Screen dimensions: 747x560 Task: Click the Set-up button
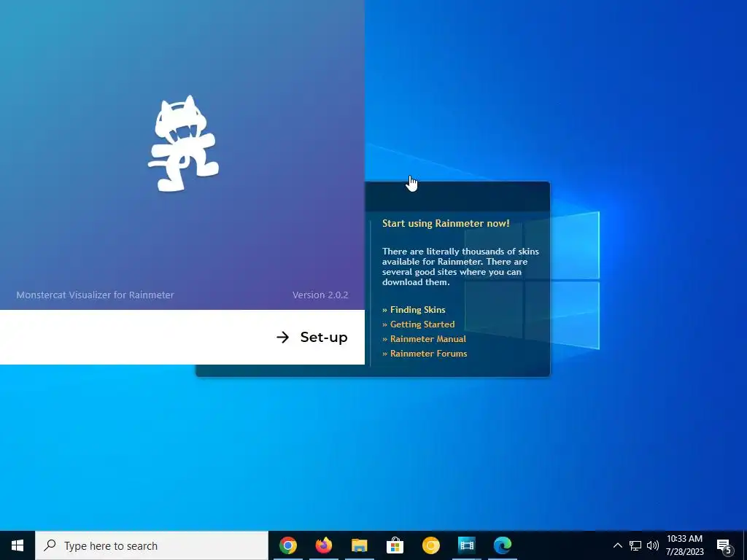(312, 337)
